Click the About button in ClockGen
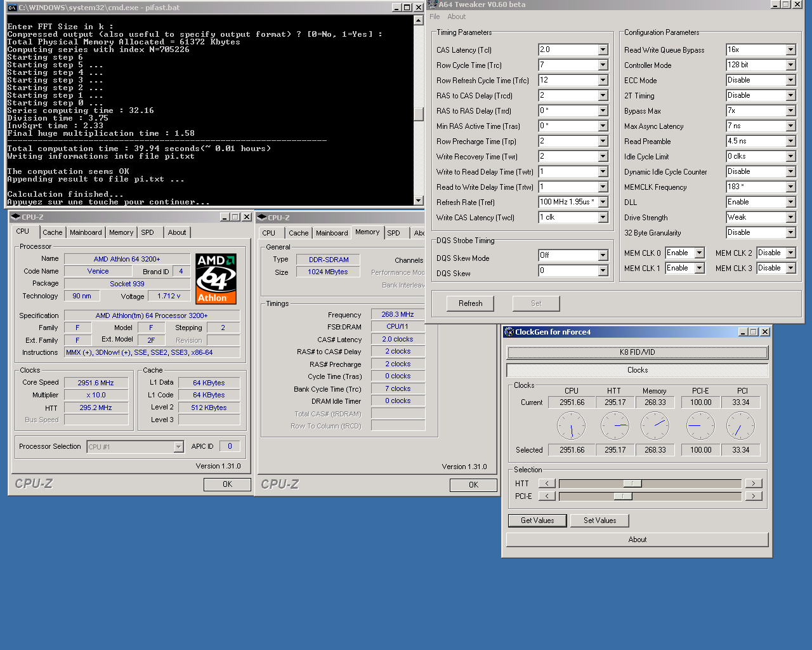This screenshot has width=812, height=650. (x=638, y=540)
